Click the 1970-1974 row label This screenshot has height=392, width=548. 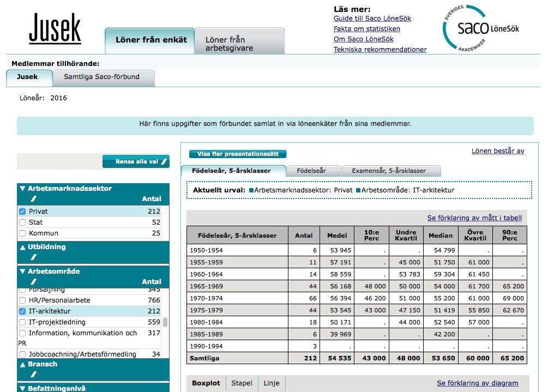(206, 298)
